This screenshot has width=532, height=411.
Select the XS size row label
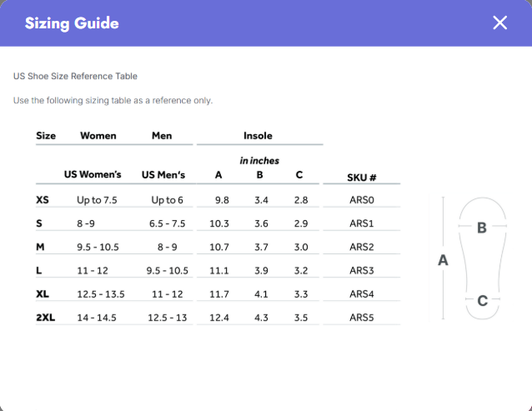pos(43,200)
